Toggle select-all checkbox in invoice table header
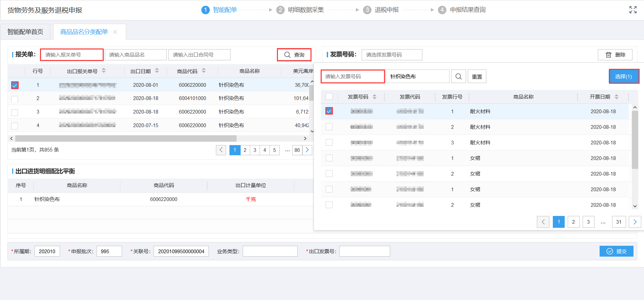This screenshot has height=300, width=644. point(329,97)
